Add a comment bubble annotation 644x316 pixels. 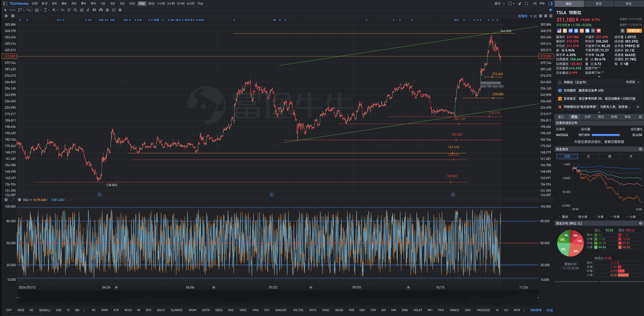pyautogui.click(x=69, y=10)
